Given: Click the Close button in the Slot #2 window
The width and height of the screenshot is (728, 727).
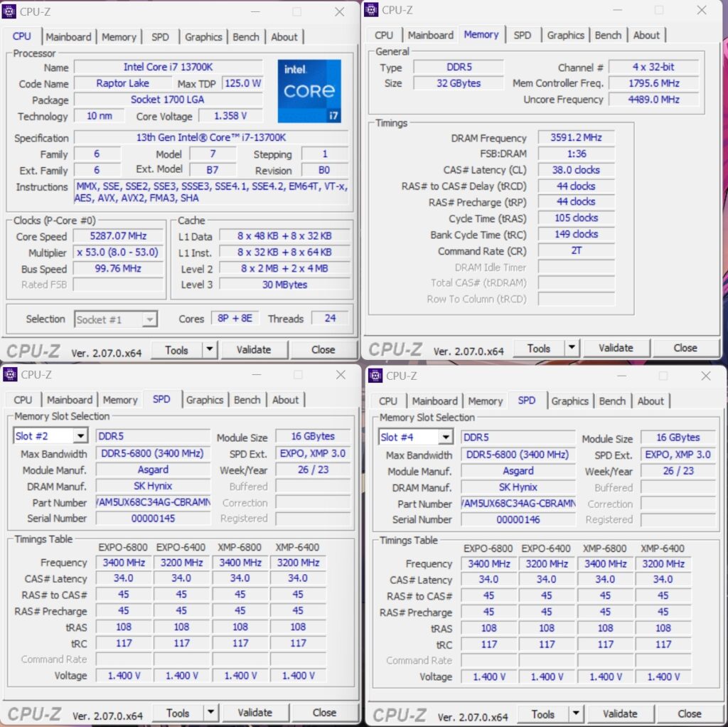Looking at the screenshot, I should point(324,712).
